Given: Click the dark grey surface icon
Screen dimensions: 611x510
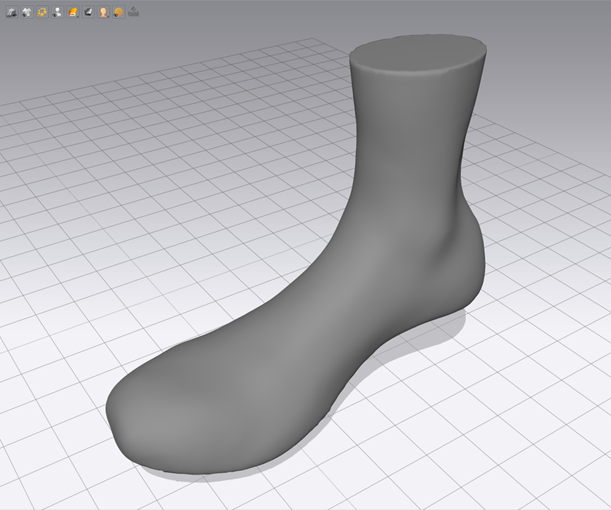Looking at the screenshot, I should pos(88,12).
